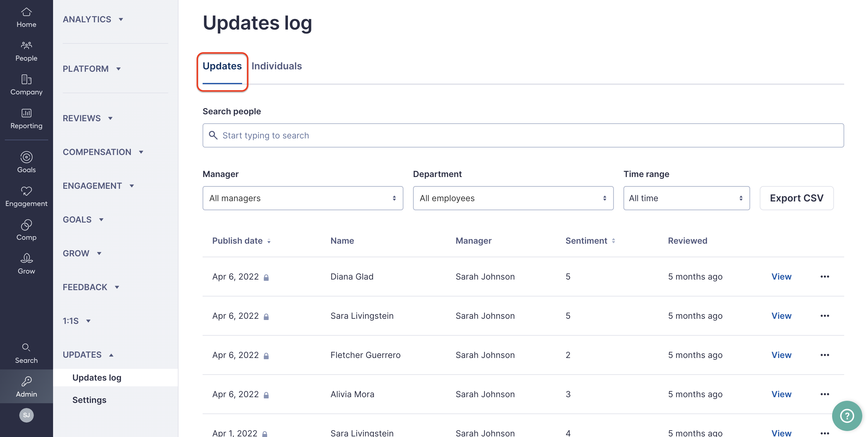Click the Name column header

pos(342,241)
